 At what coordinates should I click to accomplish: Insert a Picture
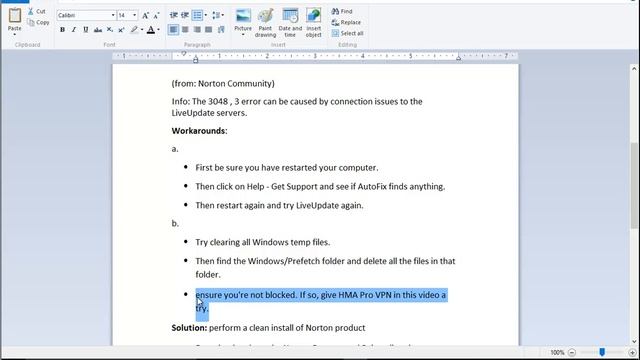pyautogui.click(x=243, y=19)
